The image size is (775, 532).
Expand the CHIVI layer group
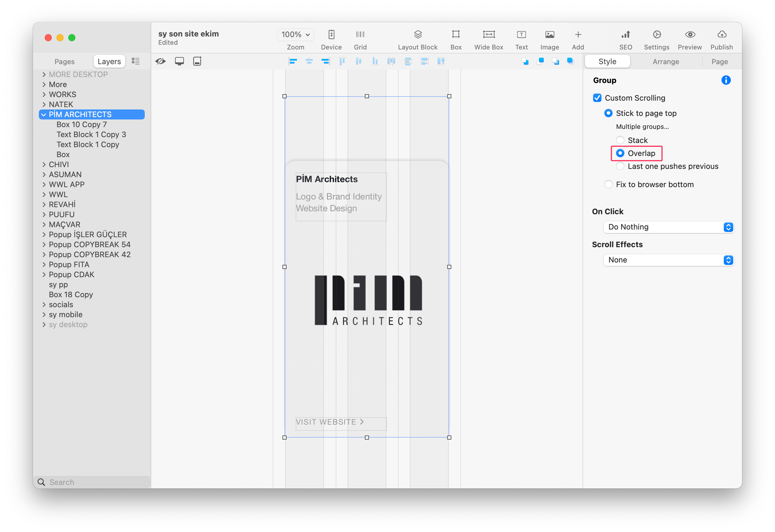click(x=44, y=164)
